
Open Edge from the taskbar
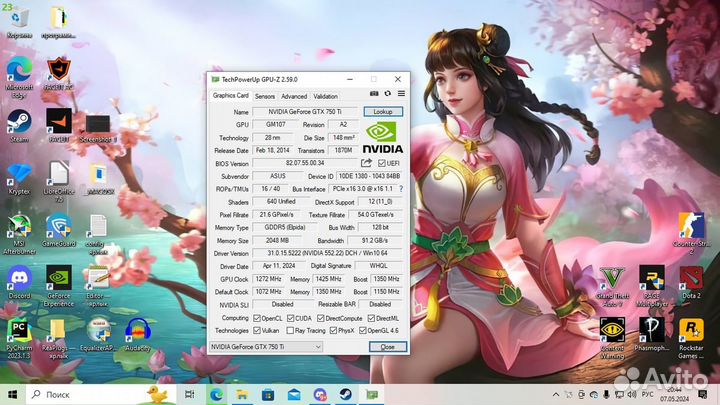tap(216, 394)
